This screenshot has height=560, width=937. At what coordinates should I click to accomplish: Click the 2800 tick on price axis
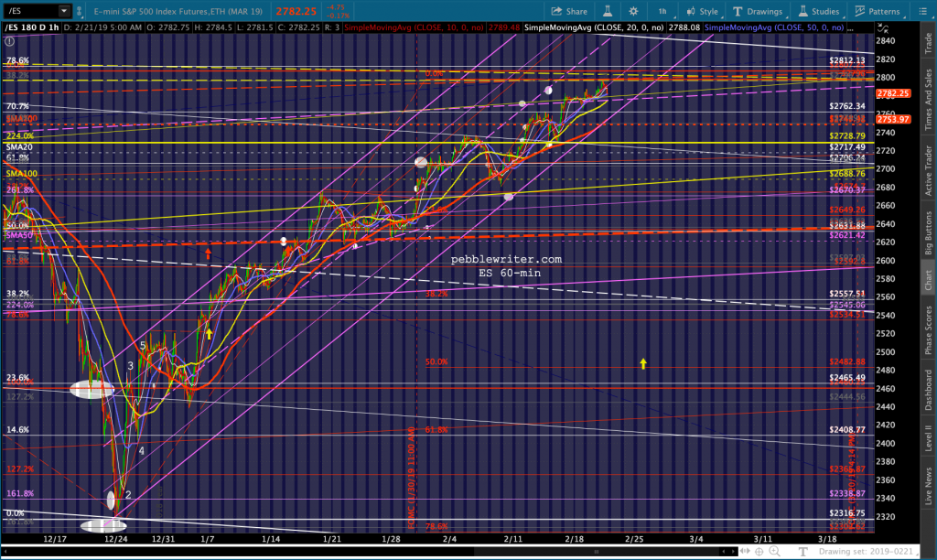(x=886, y=78)
